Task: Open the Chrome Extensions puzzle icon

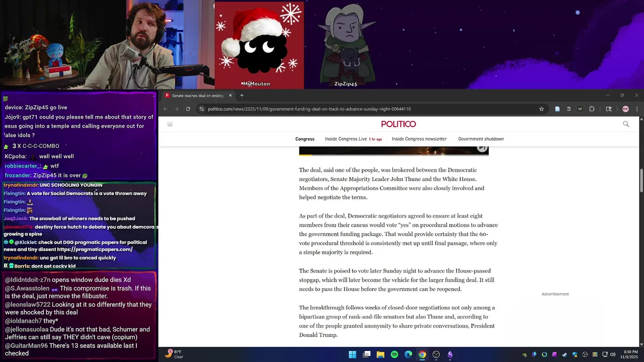Action: [592, 109]
